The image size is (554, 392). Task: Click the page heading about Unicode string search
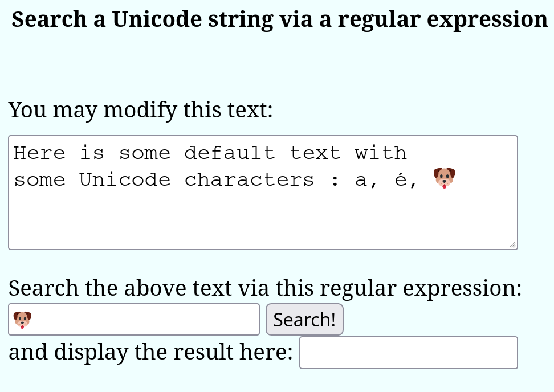[279, 19]
